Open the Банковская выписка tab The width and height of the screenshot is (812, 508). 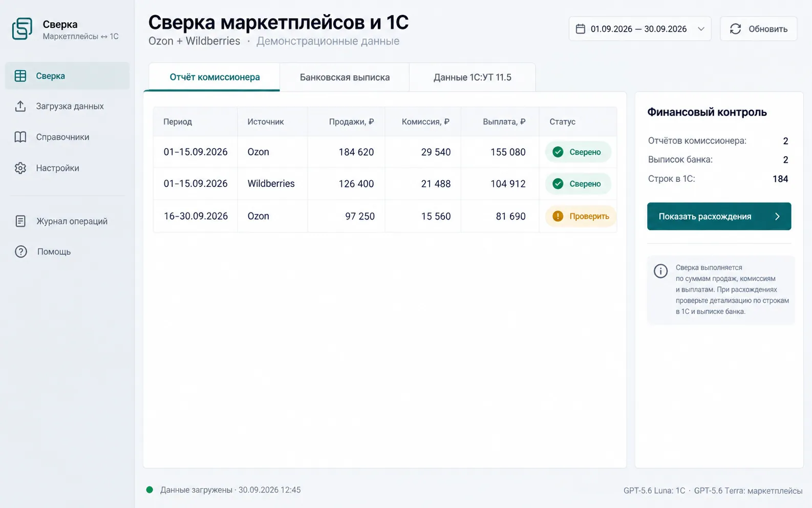pos(345,77)
